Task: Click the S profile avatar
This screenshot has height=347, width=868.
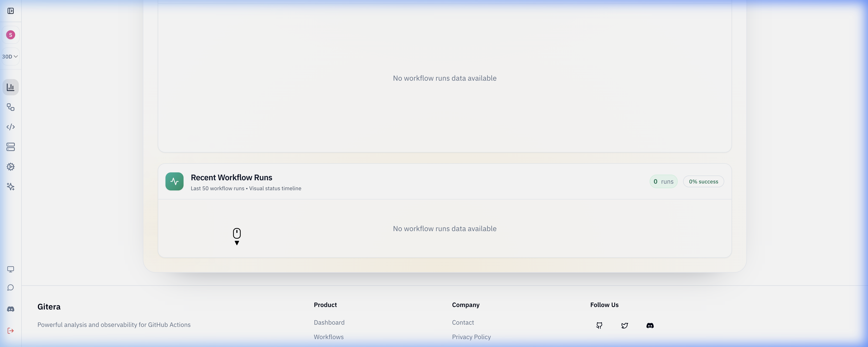Action: pos(10,34)
